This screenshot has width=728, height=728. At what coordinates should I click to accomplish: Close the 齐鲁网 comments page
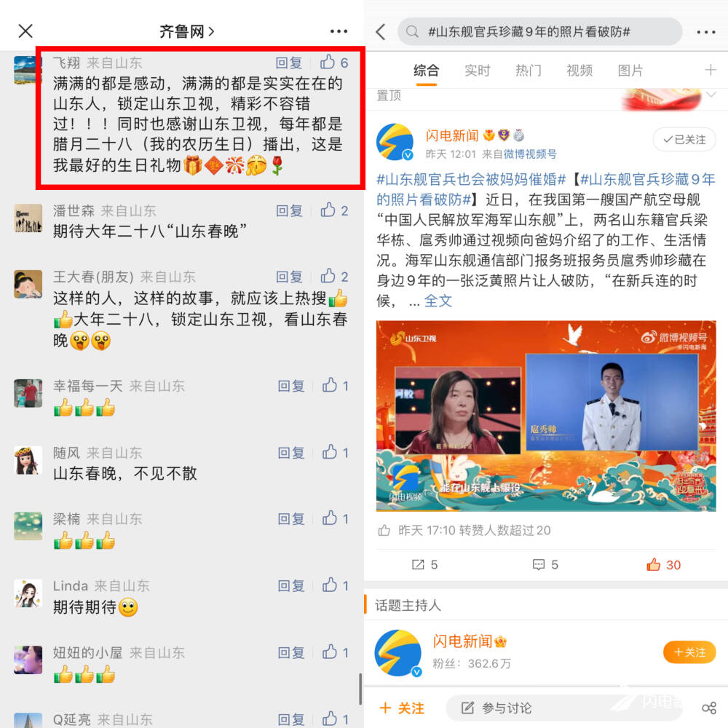point(25,31)
